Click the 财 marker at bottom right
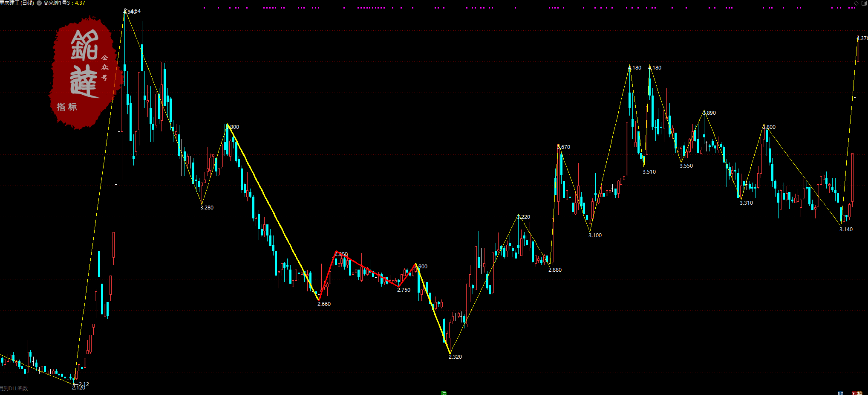Screen dimensions: 868x395 tap(840, 393)
